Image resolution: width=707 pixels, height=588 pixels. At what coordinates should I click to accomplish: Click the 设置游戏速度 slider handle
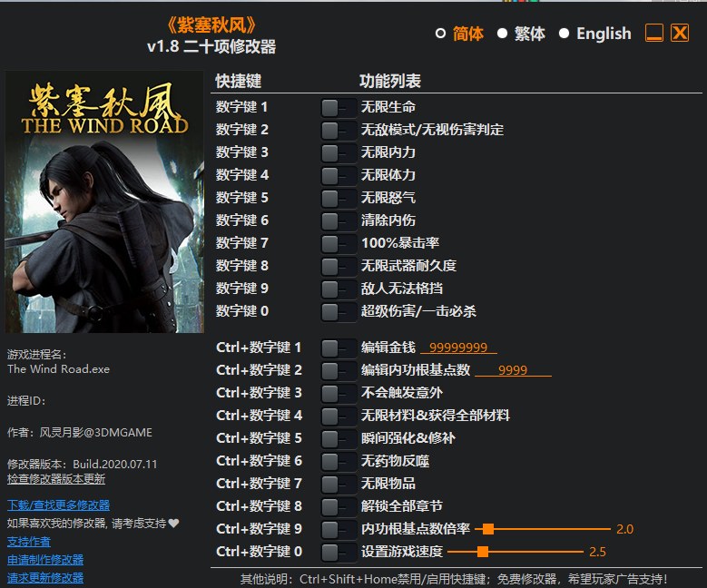[x=483, y=552]
